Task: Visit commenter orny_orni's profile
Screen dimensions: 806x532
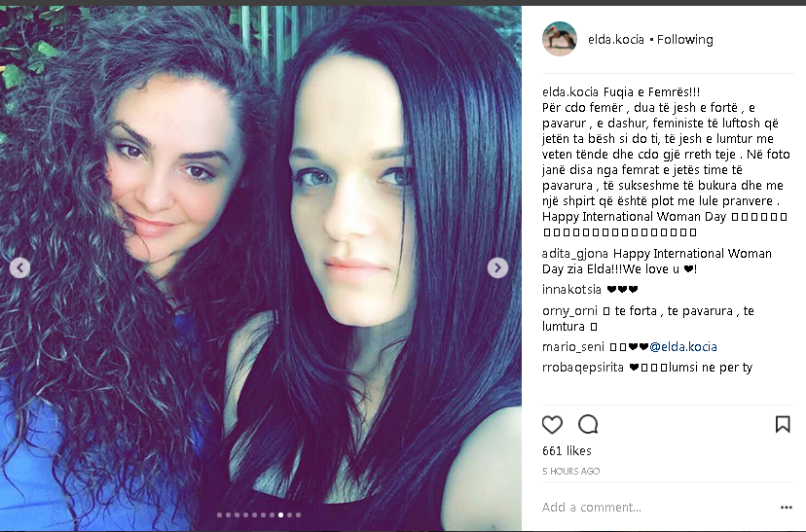Action: (569, 310)
